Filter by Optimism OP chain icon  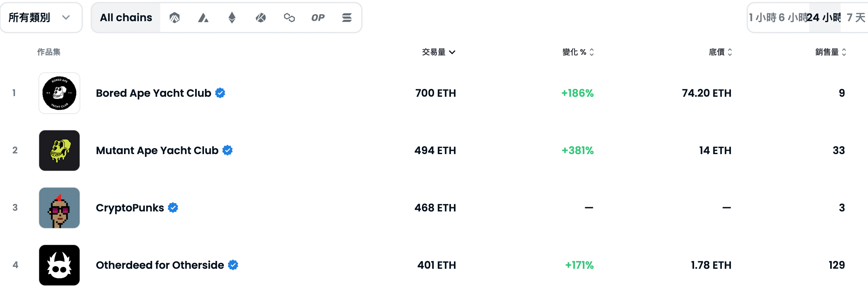pyautogui.click(x=318, y=18)
